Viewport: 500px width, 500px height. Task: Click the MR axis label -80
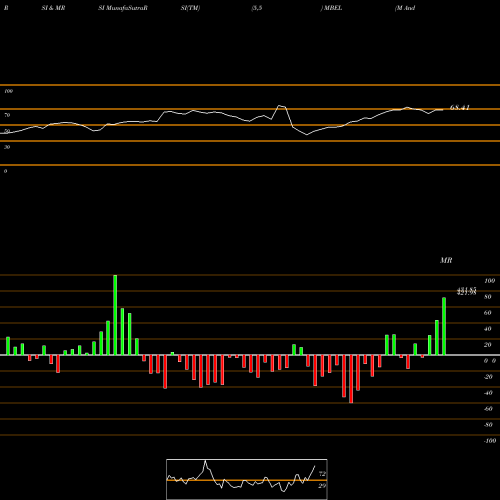(488, 425)
